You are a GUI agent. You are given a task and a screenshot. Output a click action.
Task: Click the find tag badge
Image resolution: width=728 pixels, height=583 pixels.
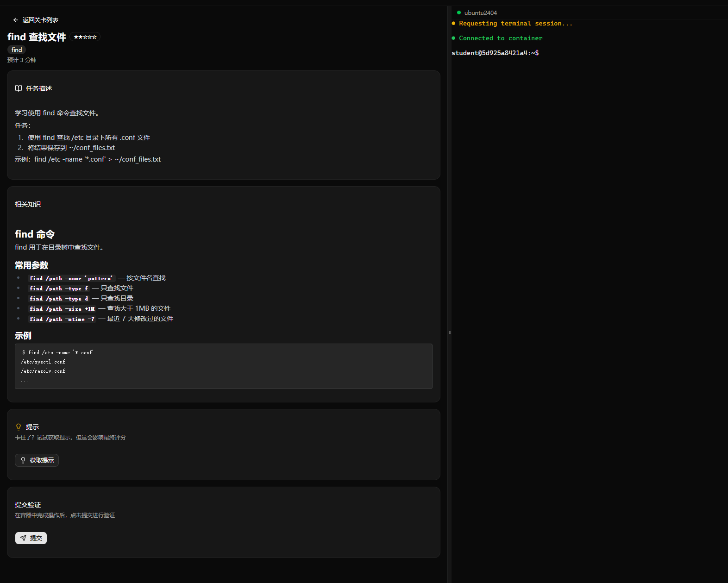click(17, 50)
